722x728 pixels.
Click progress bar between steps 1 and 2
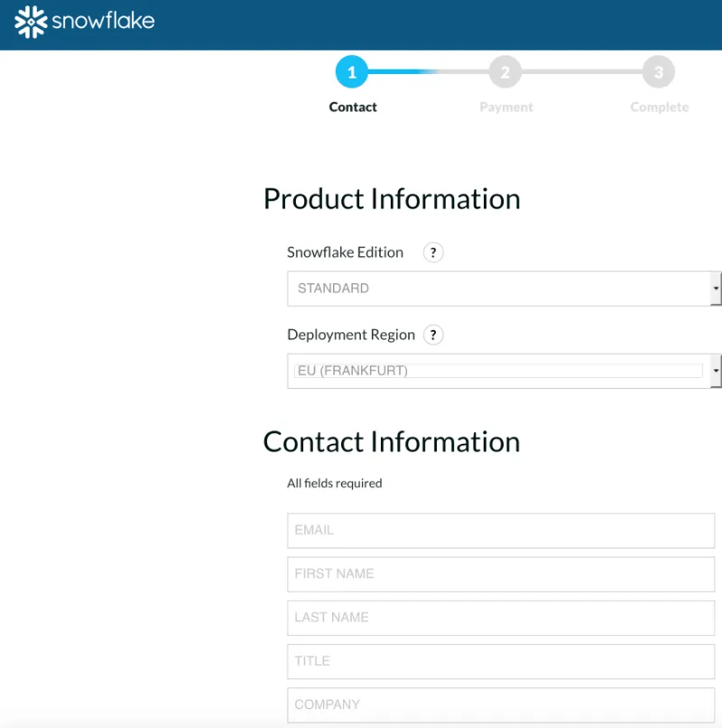429,72
